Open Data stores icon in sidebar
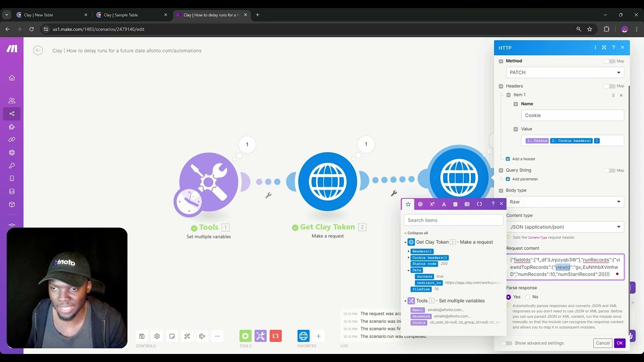Screen dimensions: 644x362 coord(12,192)
